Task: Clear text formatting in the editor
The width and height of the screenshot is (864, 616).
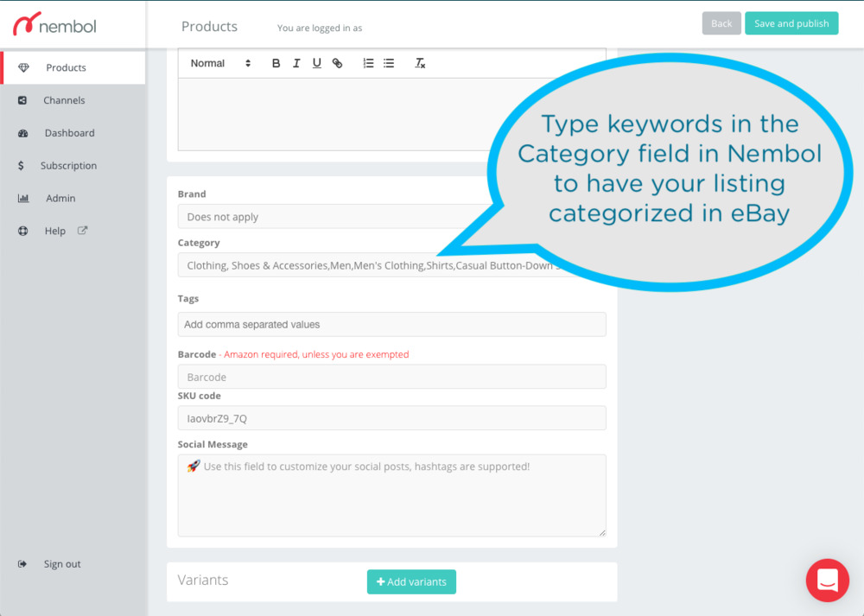Action: click(x=420, y=63)
